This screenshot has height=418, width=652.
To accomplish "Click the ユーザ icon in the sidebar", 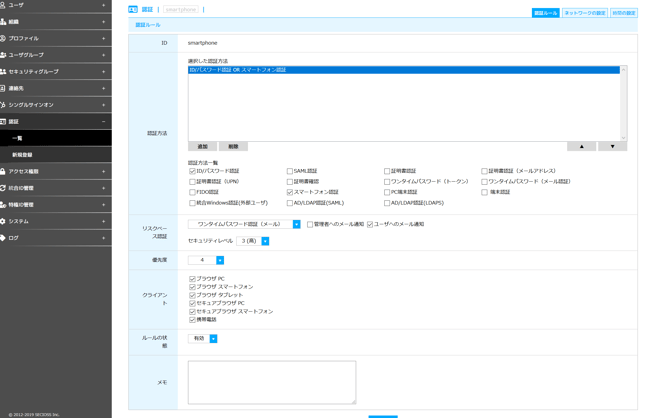I will [x=3, y=5].
